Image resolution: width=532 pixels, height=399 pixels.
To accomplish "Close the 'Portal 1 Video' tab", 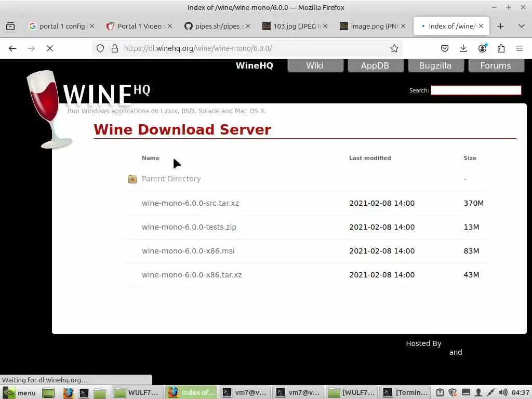I will coord(170,26).
